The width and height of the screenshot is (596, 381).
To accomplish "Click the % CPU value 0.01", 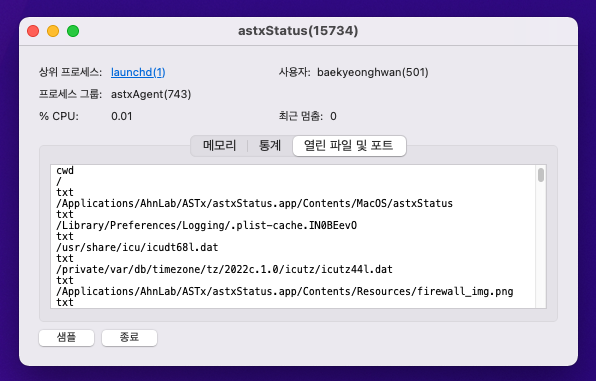I will [x=122, y=116].
